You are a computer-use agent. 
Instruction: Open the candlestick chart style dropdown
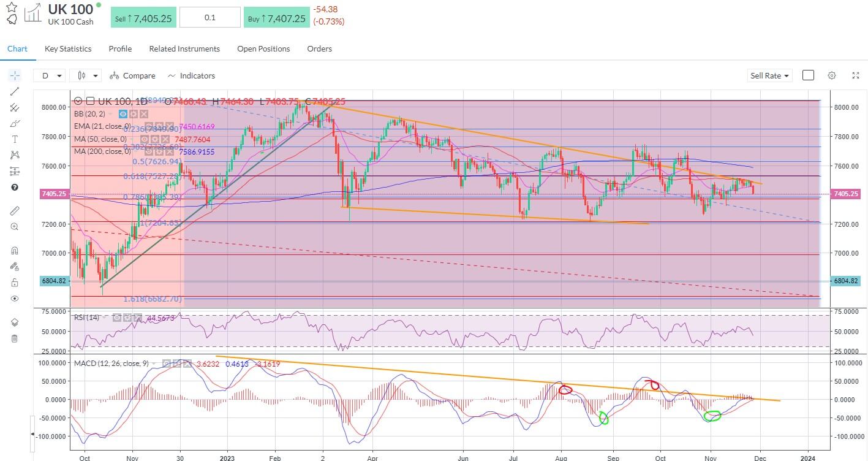(85, 75)
